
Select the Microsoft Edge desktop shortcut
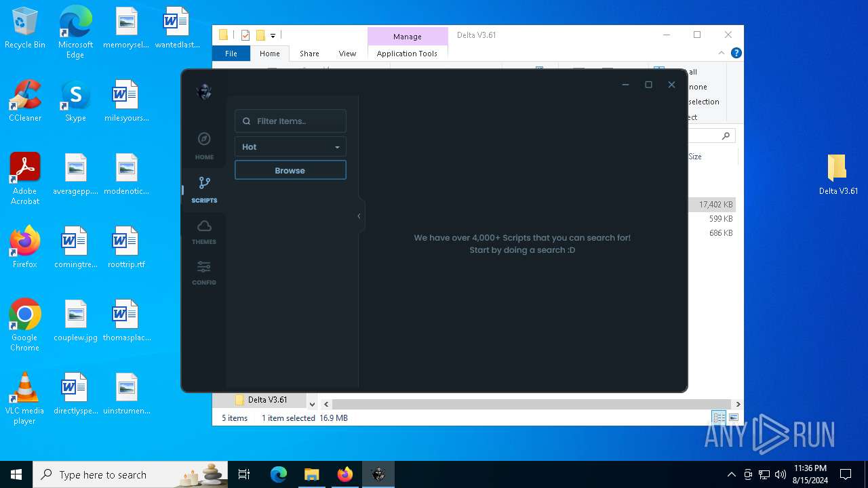(75, 33)
